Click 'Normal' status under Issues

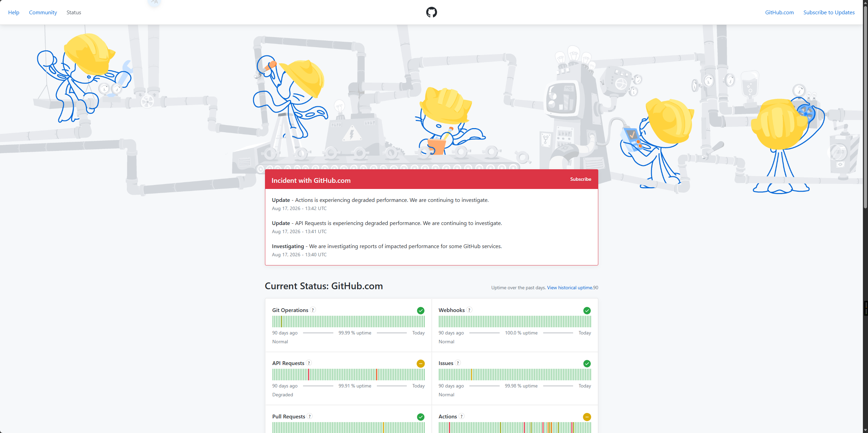click(x=446, y=395)
